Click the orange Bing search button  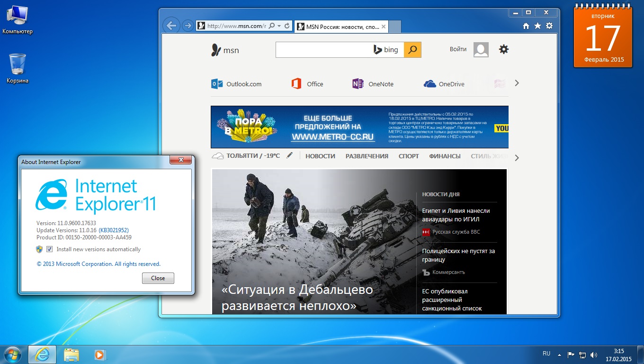point(412,50)
